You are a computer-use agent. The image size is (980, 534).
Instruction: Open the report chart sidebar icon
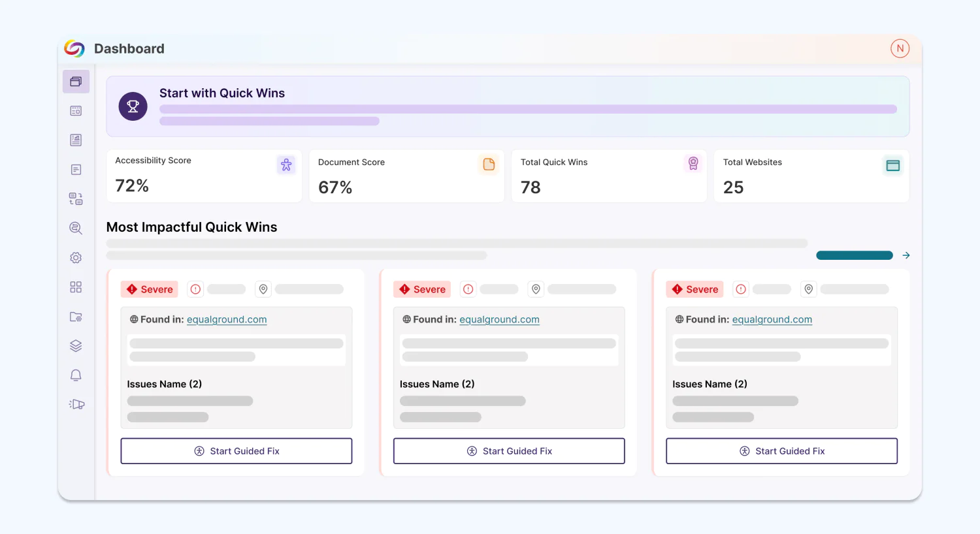(76, 140)
